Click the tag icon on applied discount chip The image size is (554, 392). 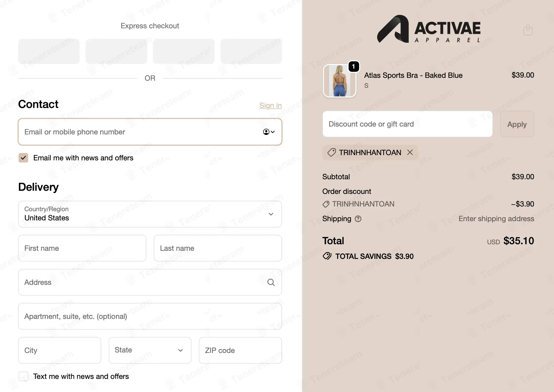(x=332, y=152)
